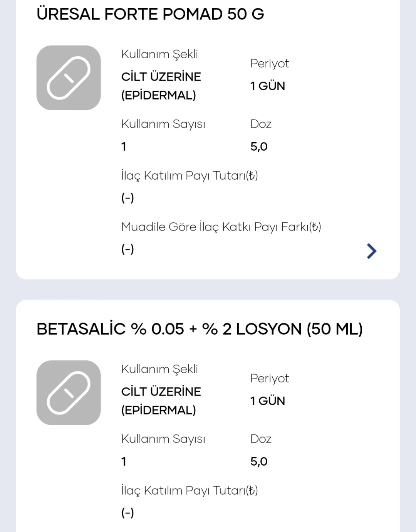Click Betasalic's CİLT ÜZERİNE (EPİDERMAL) usage value
Screen dimensions: 416x532
coord(161,401)
